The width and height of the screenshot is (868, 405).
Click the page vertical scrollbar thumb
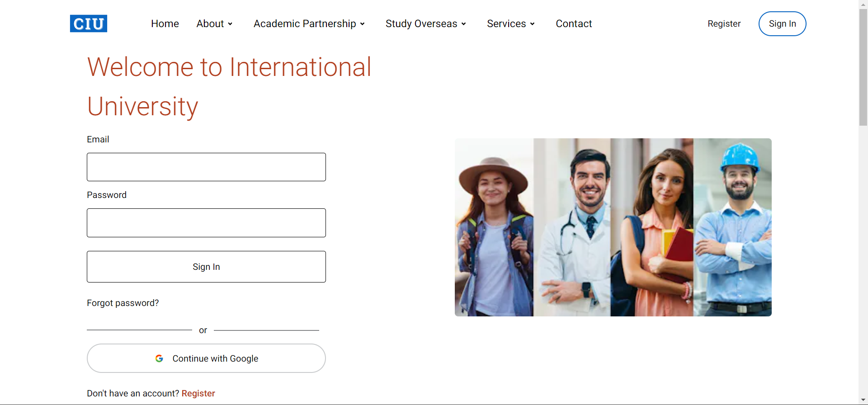[x=863, y=67]
